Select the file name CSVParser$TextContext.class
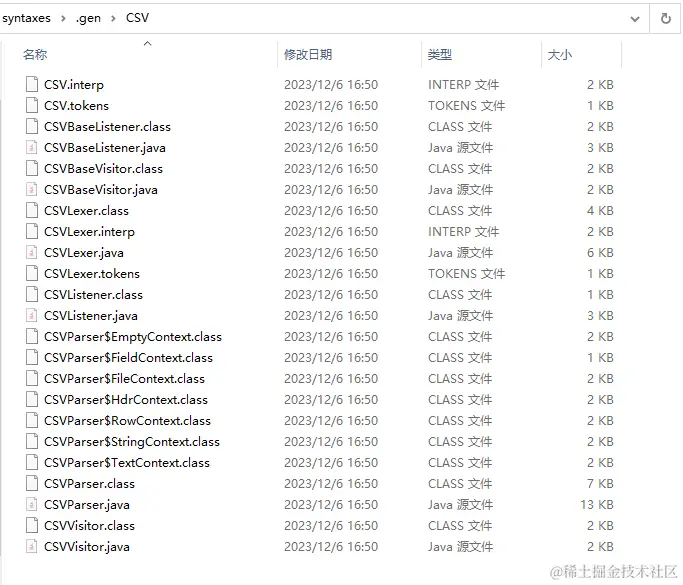The image size is (683, 585). coord(127,463)
